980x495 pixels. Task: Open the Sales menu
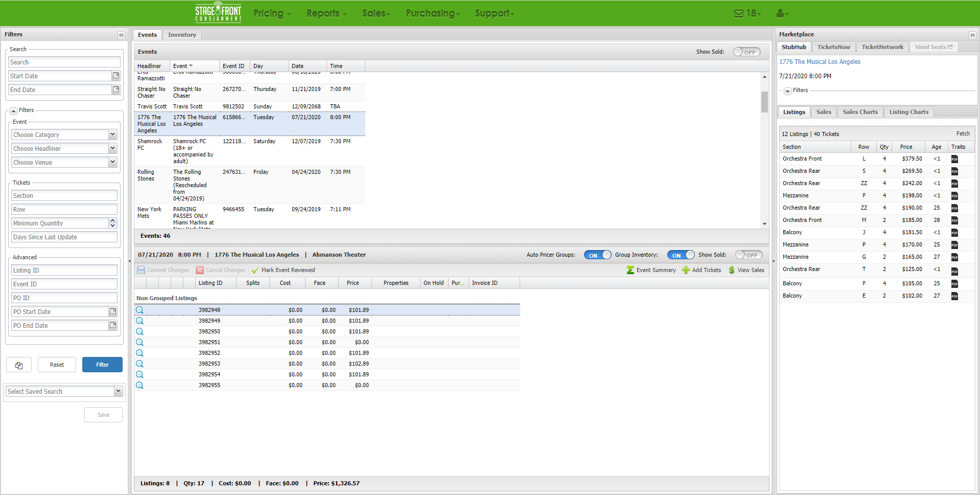376,13
